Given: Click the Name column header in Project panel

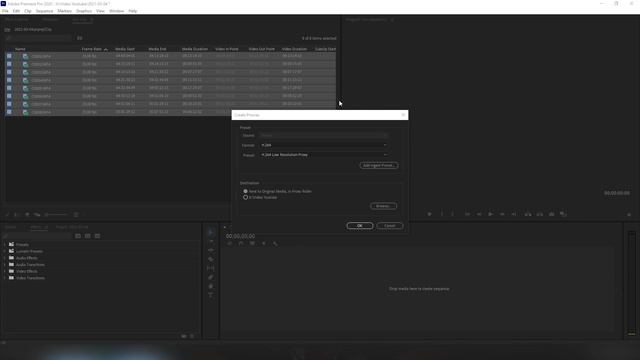Looking at the screenshot, I should click(20, 49).
